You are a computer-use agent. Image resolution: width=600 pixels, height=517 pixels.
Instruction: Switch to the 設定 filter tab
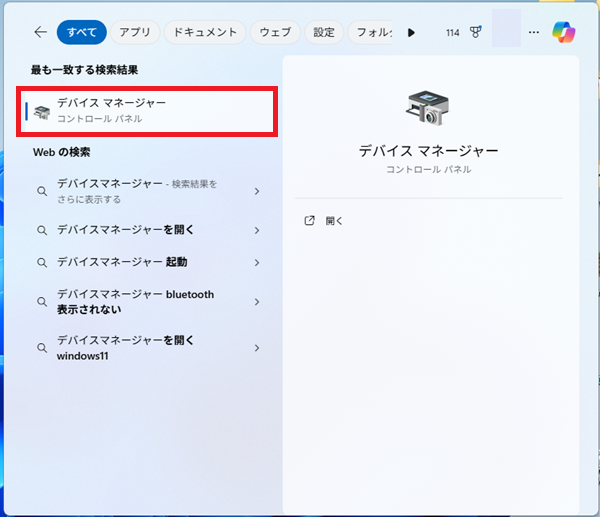(324, 32)
